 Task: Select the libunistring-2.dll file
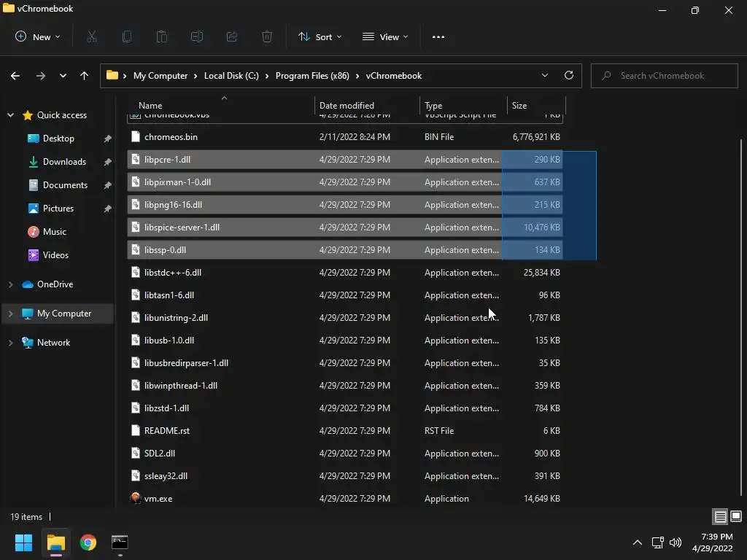point(345,318)
